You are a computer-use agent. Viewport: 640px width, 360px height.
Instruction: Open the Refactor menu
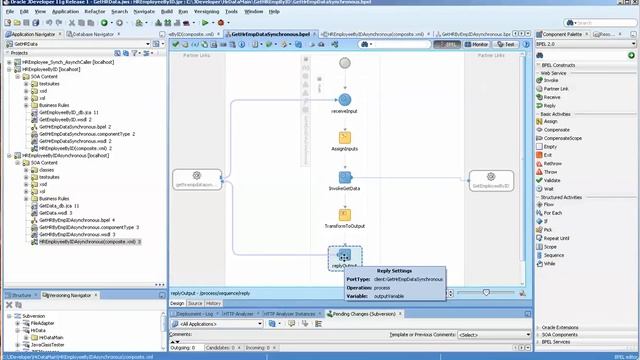coord(95,11)
